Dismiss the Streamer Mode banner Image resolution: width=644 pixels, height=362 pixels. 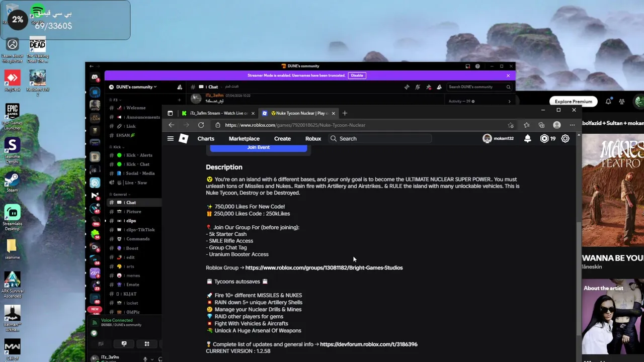click(x=508, y=75)
